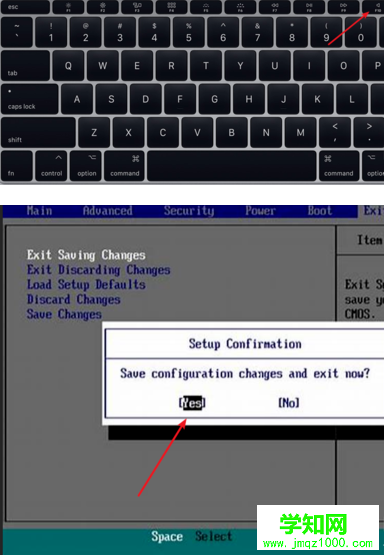384x555 pixels.
Task: Click the F1 brightness-down key
Action: (68, 7)
